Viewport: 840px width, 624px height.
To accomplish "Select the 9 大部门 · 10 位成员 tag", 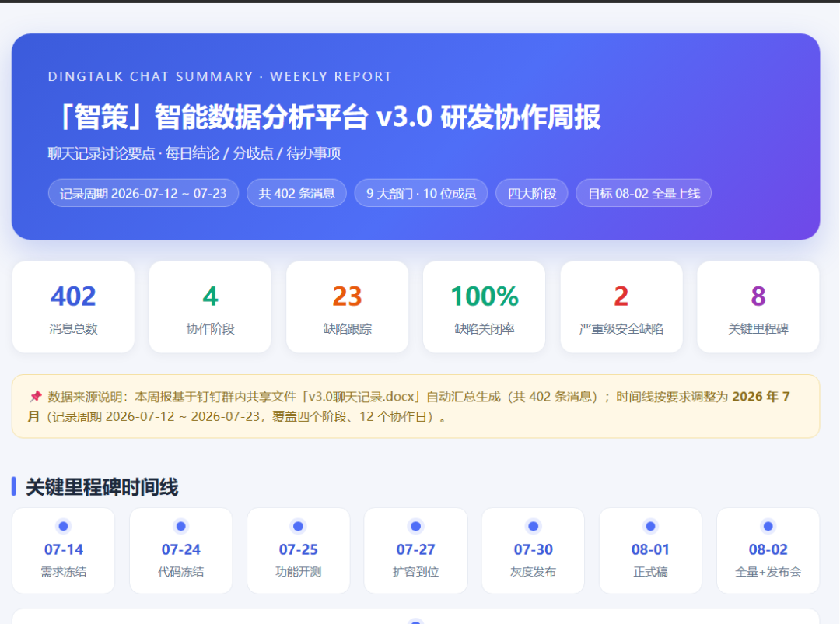I will [421, 193].
